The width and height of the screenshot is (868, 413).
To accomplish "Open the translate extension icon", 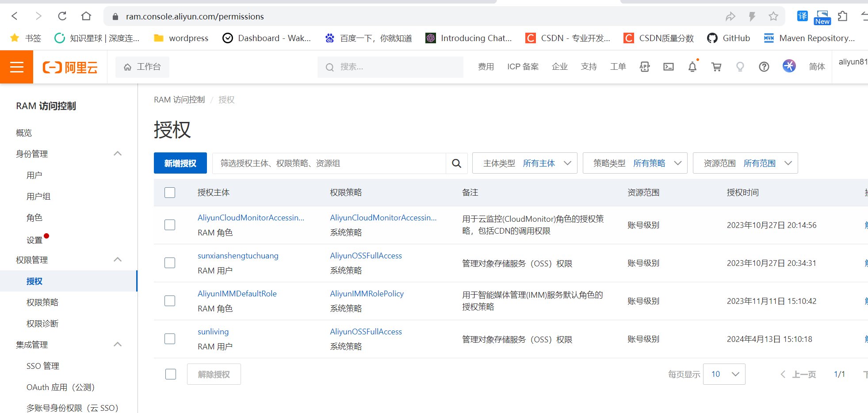I will tap(803, 16).
